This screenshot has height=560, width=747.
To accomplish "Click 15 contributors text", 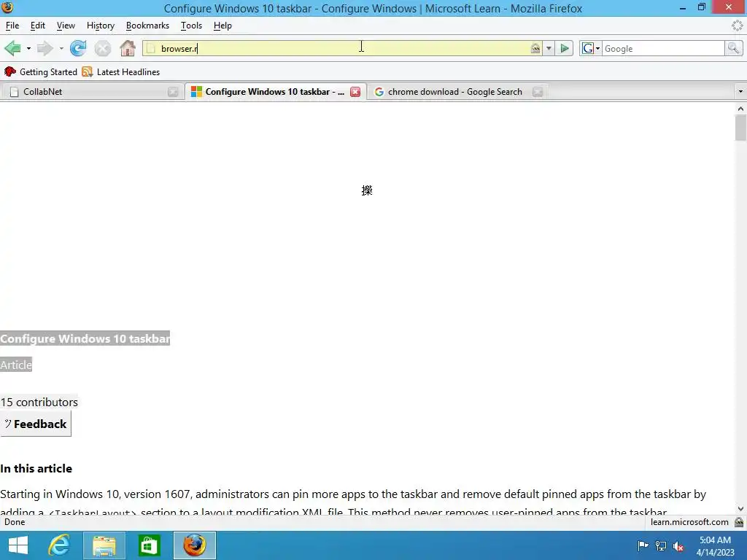I will tap(39, 402).
